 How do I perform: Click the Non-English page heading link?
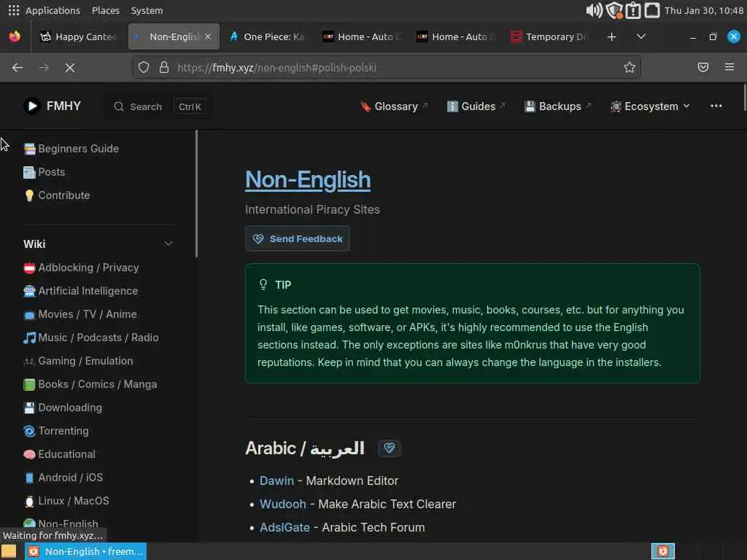(x=308, y=180)
